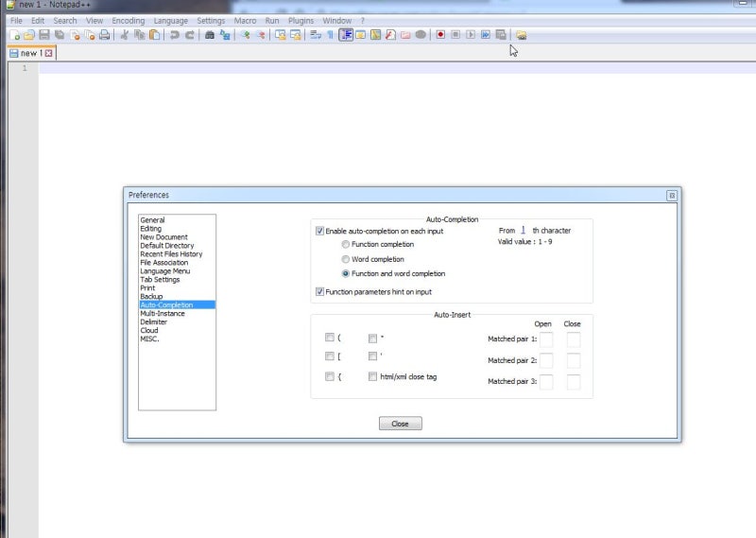Select the Word completion radio button
756x538 pixels.
345,259
